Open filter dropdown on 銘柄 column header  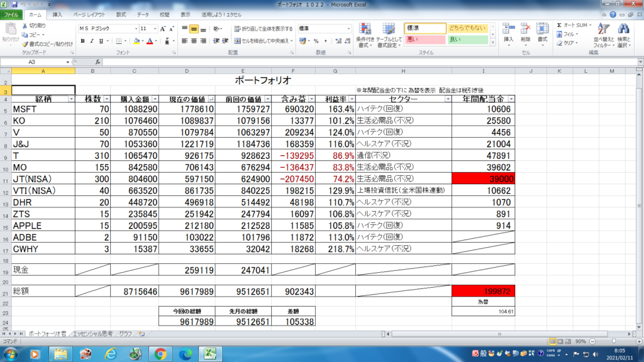click(71, 99)
